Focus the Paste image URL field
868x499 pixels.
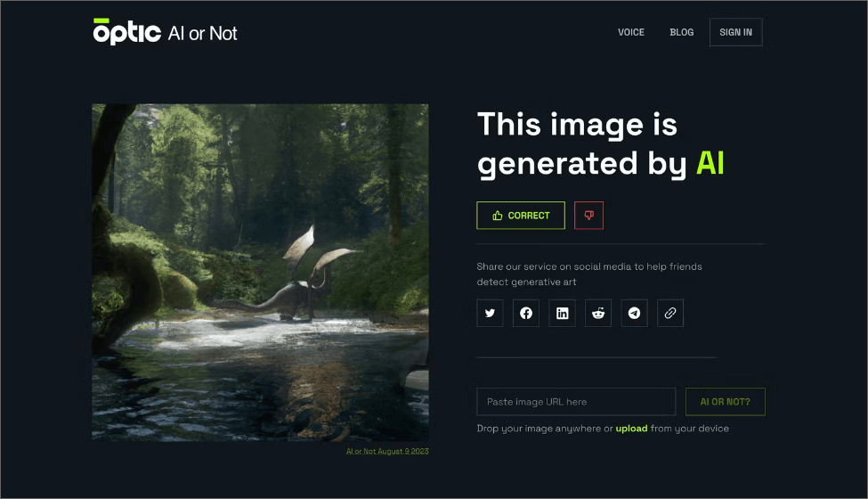[x=576, y=402]
